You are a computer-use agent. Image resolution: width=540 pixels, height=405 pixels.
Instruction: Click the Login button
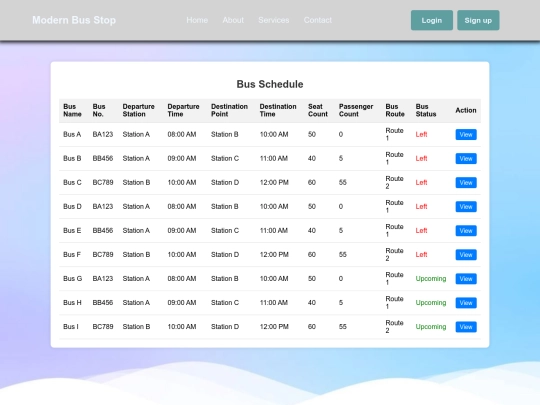click(432, 20)
